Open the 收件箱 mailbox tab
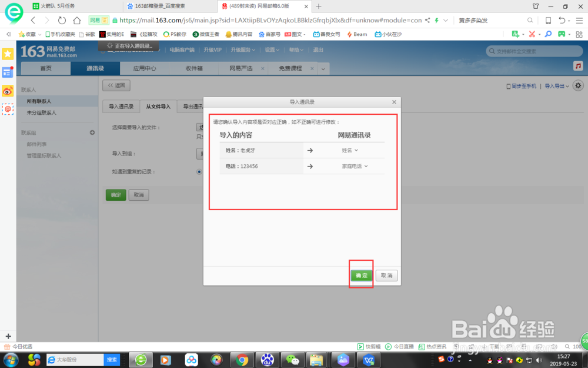This screenshot has height=368, width=588. tap(194, 68)
